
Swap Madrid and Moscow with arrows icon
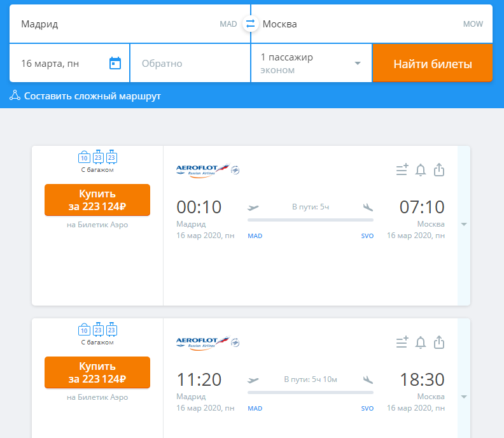[250, 24]
